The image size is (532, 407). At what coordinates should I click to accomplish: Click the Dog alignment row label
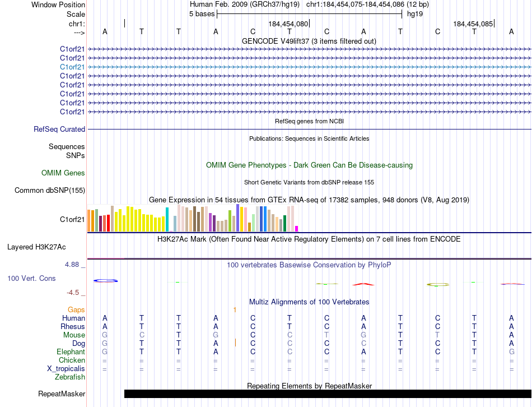tap(78, 344)
